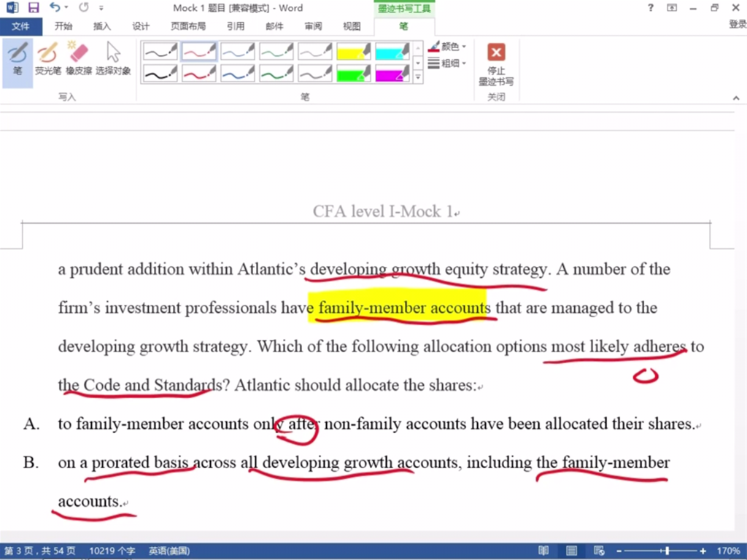This screenshot has width=747, height=560.
Task: Choose the yellow highlighter pen swatch
Action: click(354, 51)
